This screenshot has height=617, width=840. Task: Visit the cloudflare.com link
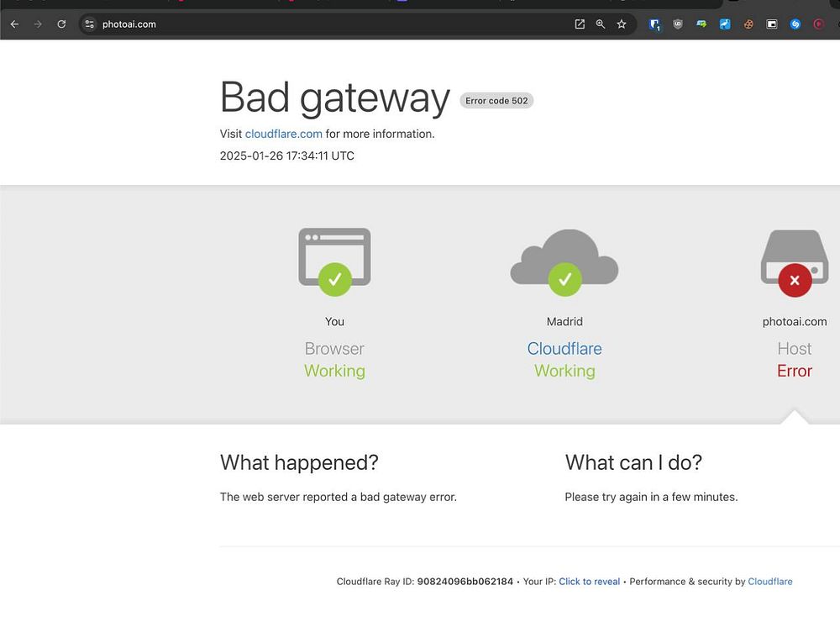(x=283, y=134)
